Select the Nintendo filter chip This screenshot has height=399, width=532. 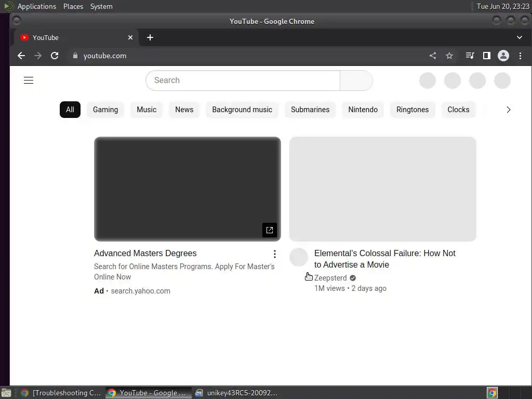click(363, 110)
